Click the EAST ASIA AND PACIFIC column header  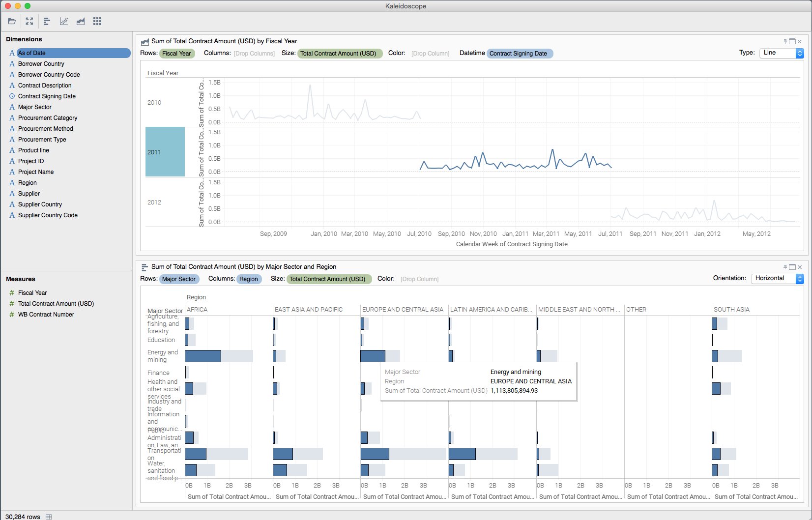pos(309,310)
